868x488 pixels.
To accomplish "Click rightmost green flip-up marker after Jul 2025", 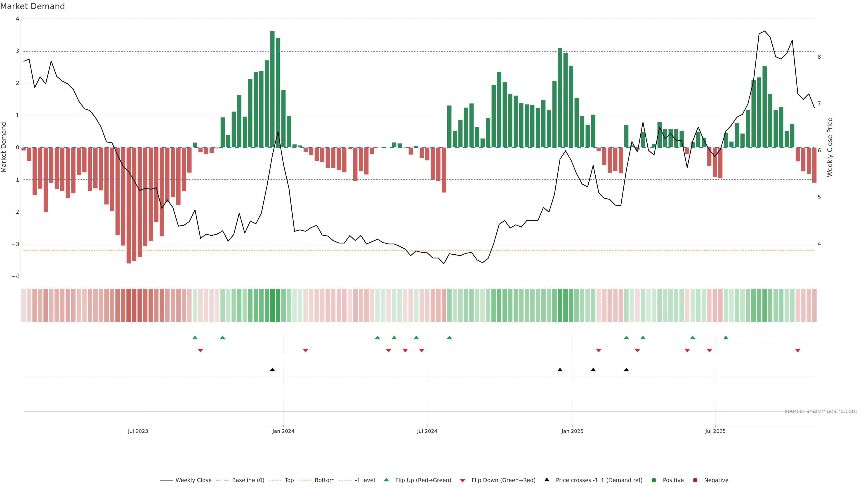I will [x=726, y=338].
